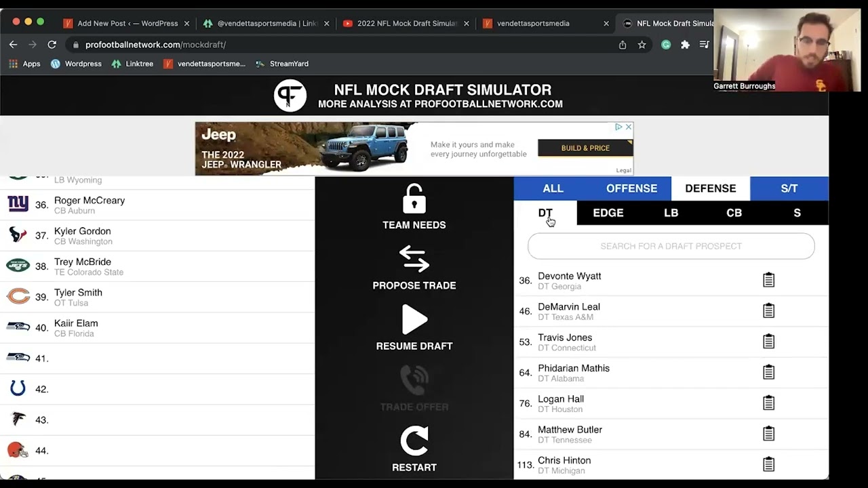
Task: Switch to the ALL positions tab
Action: (553, 188)
